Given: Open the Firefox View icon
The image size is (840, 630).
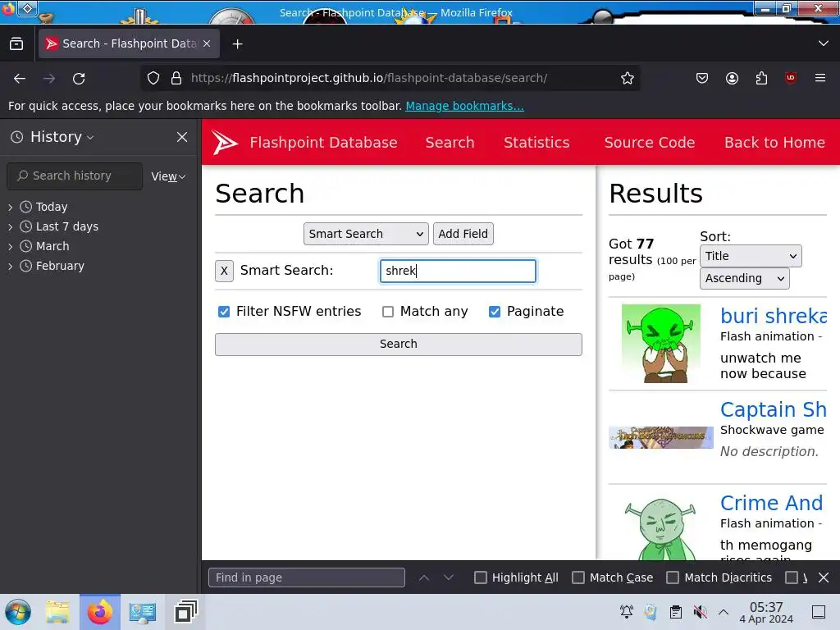Looking at the screenshot, I should point(16,44).
